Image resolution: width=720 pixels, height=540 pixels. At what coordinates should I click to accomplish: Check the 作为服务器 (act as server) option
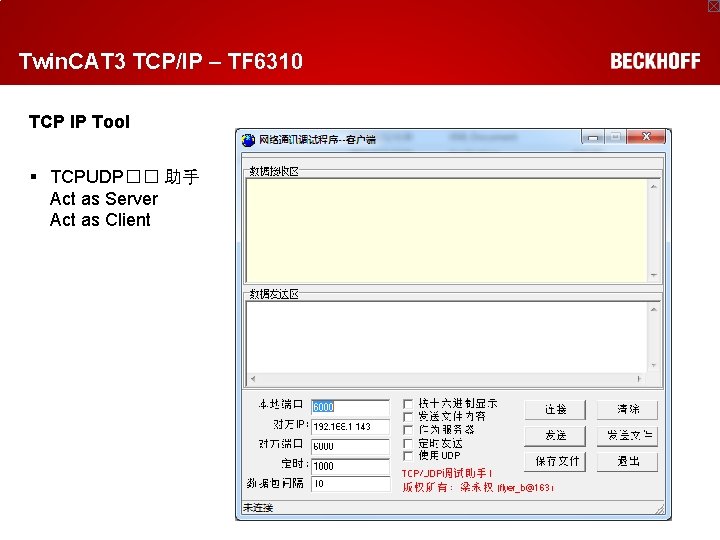point(408,430)
